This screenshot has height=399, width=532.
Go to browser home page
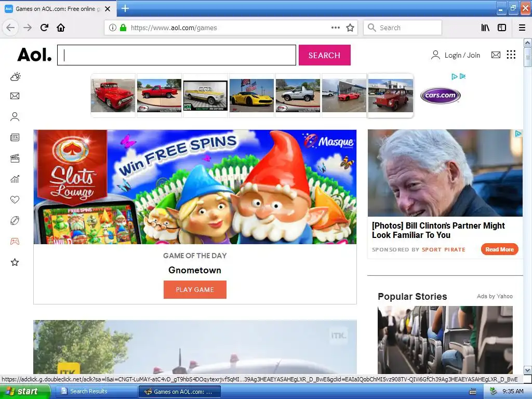coord(61,28)
